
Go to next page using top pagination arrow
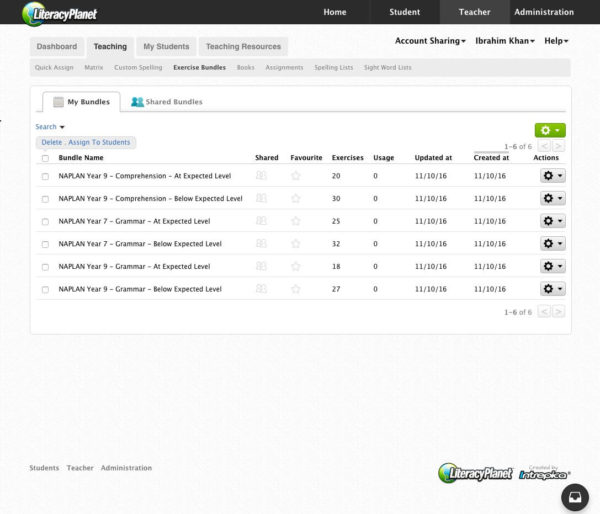(x=558, y=146)
